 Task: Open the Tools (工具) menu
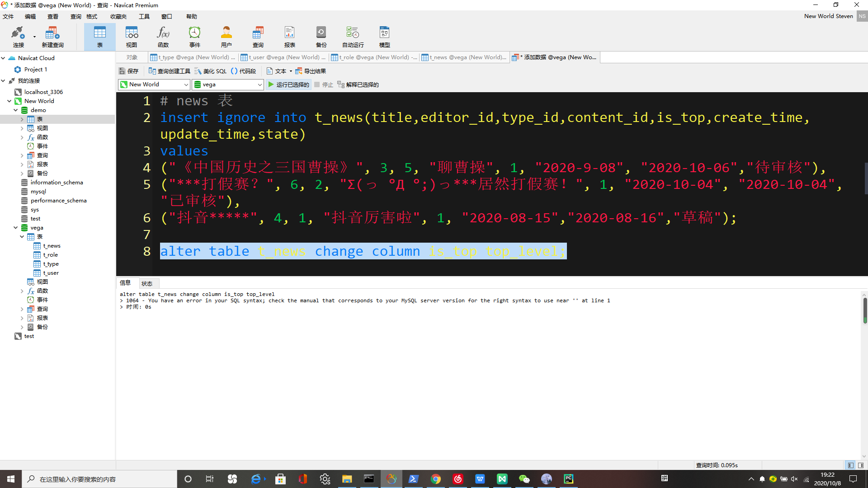pyautogui.click(x=144, y=16)
